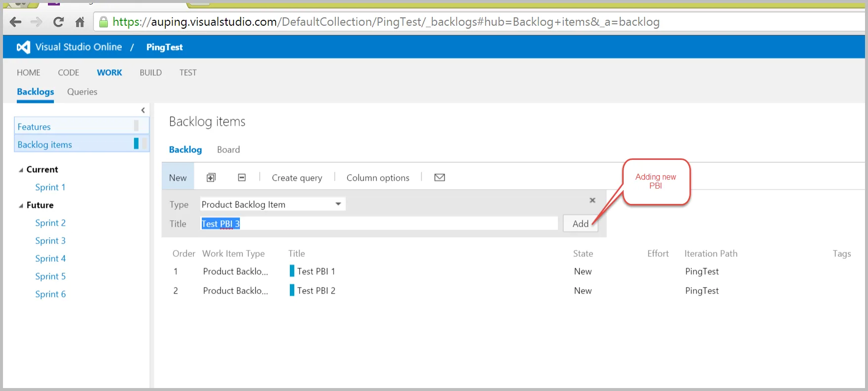Image resolution: width=868 pixels, height=391 pixels.
Task: Switch to the Board view
Action: point(228,149)
